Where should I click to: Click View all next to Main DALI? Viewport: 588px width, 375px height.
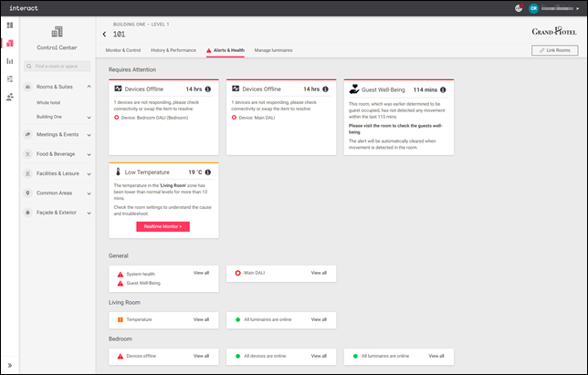click(318, 273)
